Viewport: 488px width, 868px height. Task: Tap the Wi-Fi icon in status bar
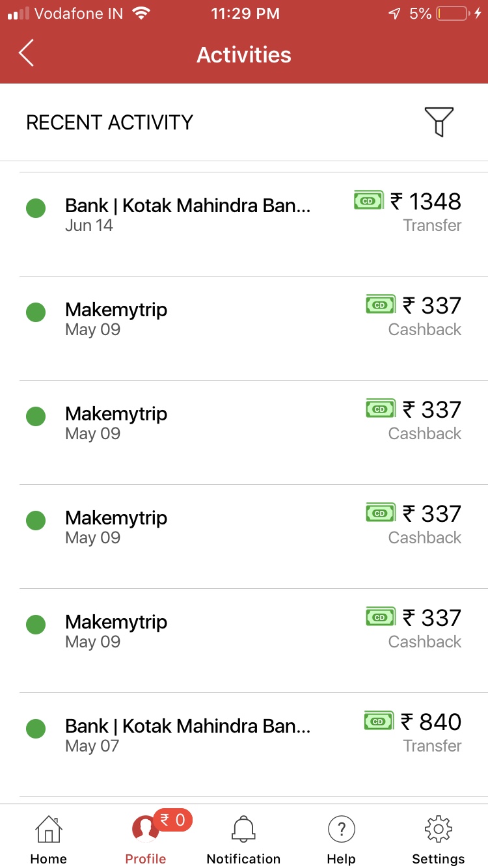tap(140, 14)
